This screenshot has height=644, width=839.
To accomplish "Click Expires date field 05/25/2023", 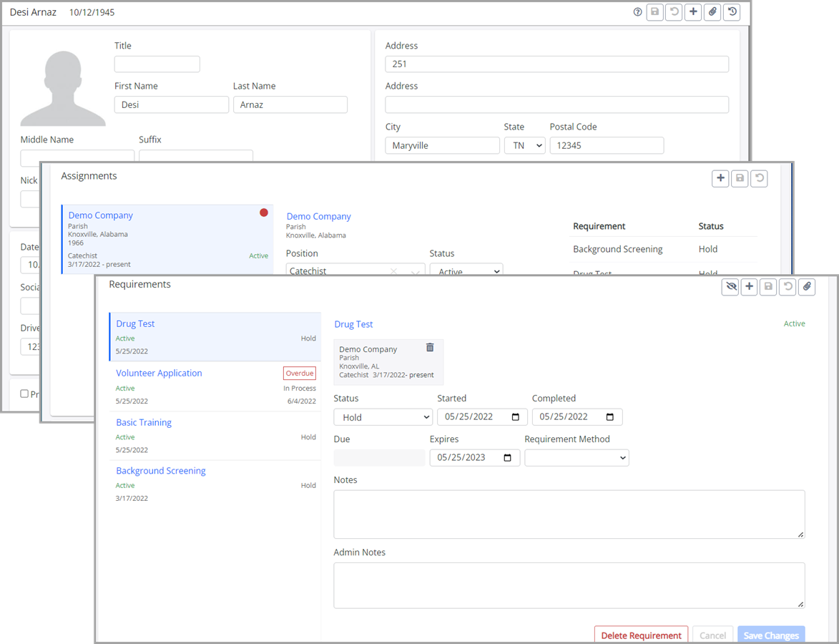I will pyautogui.click(x=475, y=458).
